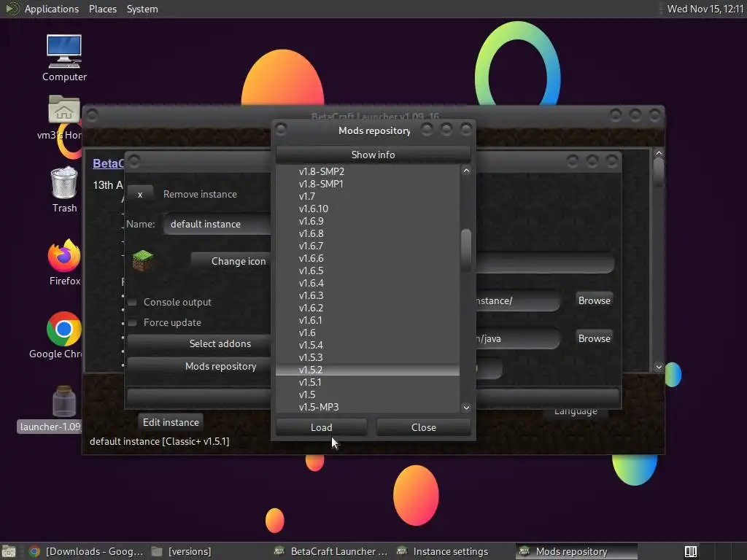Click Browse next to the instance path

[x=594, y=300]
